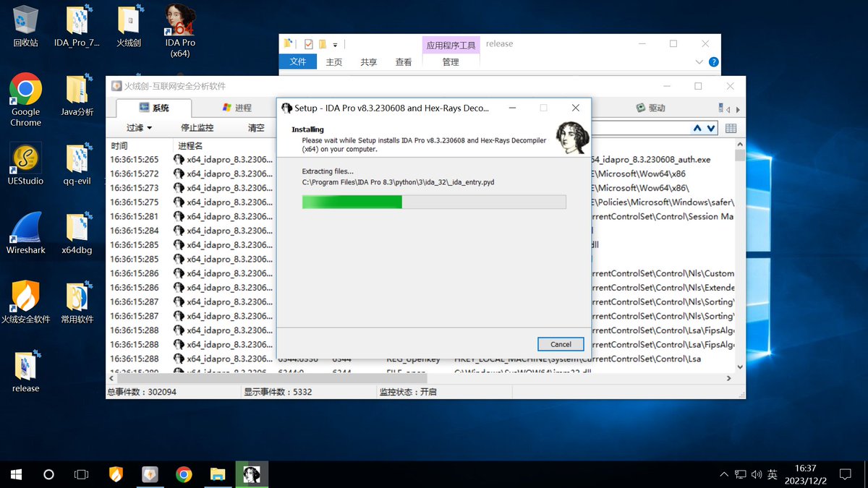This screenshot has width=868, height=488.
Task: Open the 常用软件 desktop folder
Action: pyautogui.click(x=77, y=302)
